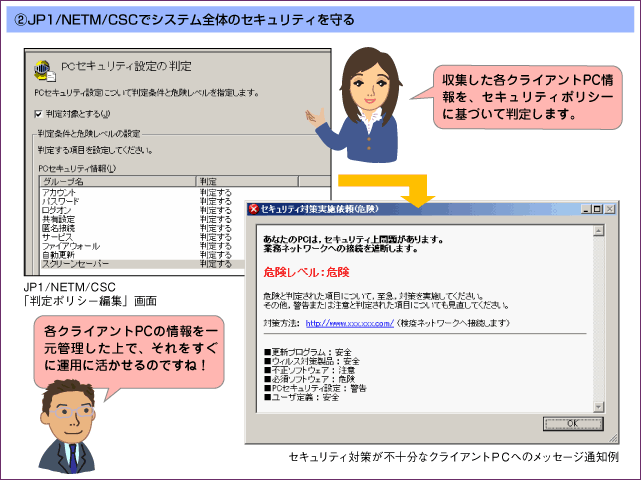Select the サービス row
This screenshot has height=480, width=641.
point(143,237)
